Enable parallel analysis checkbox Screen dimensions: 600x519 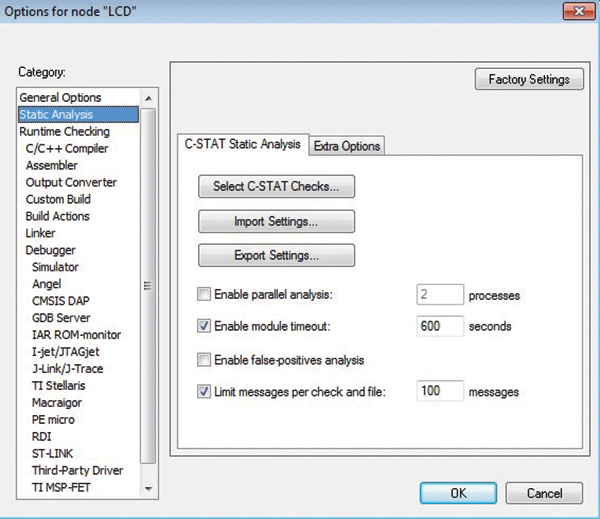(x=205, y=295)
